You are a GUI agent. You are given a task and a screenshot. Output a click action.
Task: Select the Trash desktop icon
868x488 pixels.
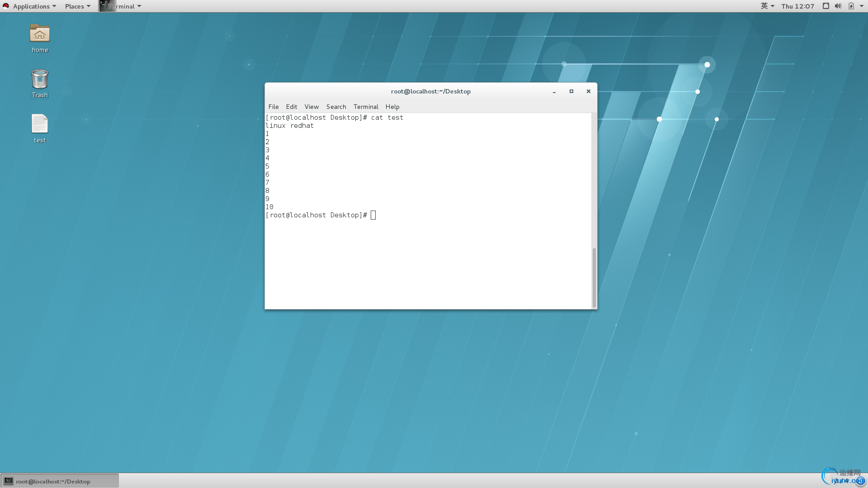click(40, 84)
